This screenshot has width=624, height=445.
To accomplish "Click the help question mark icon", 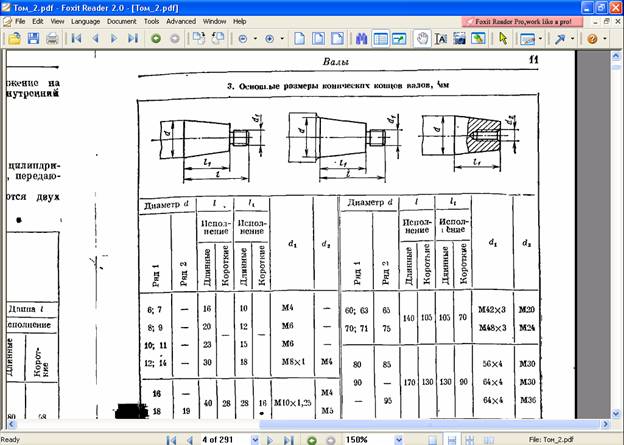I will pyautogui.click(x=591, y=38).
